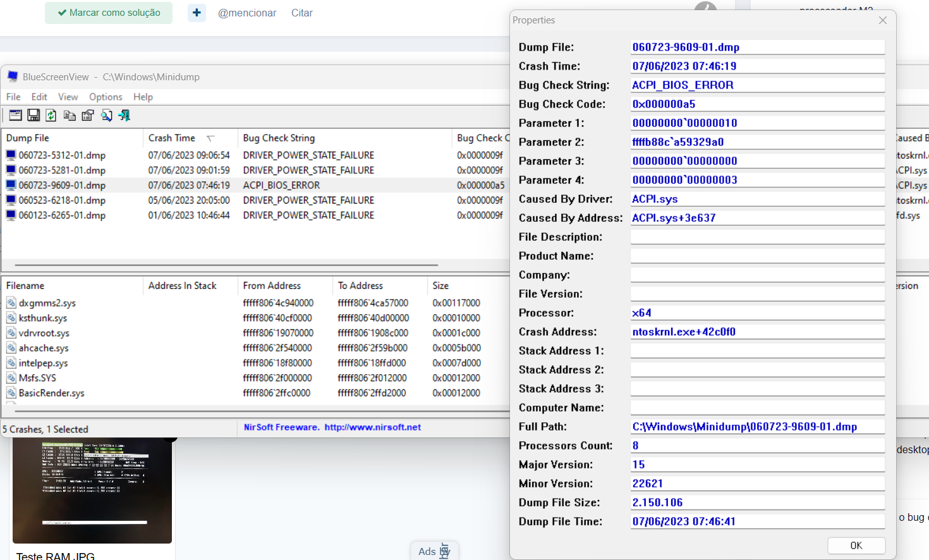This screenshot has width=929, height=560.
Task: Click the crash list horizontal scrollbar
Action: (x=226, y=265)
